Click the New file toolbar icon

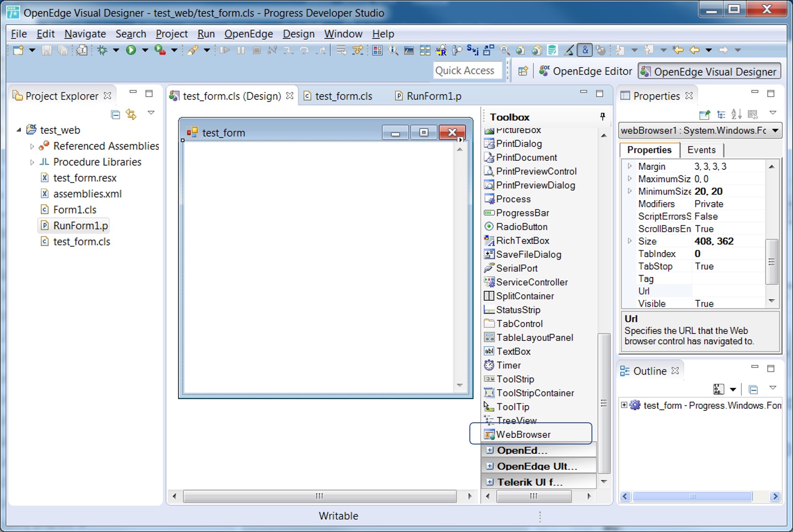(18, 50)
